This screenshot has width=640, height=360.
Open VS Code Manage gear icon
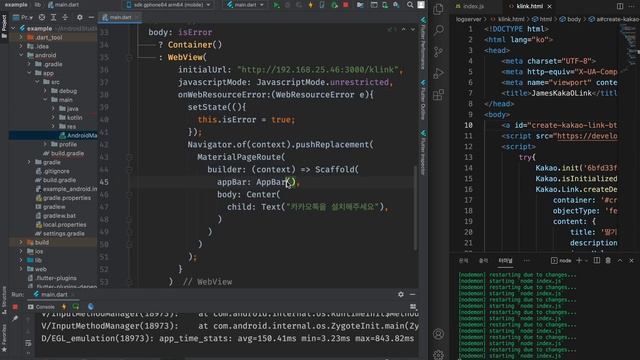coord(438,354)
